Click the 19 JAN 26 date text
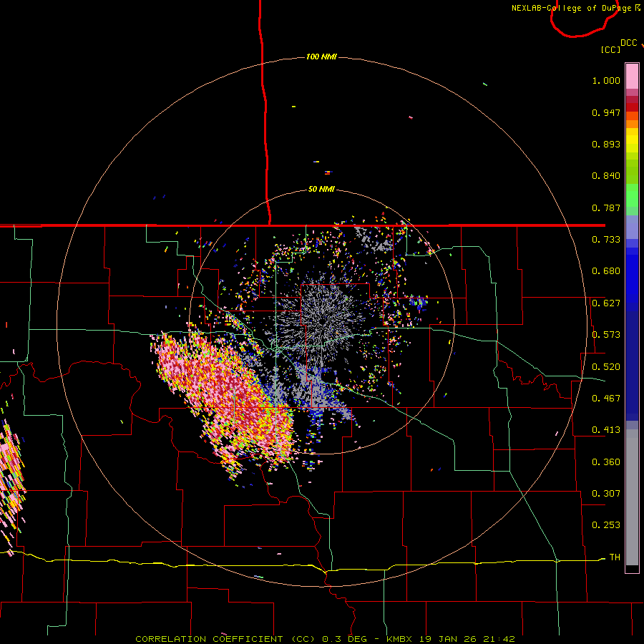Image resolution: width=644 pixels, height=644 pixels. (449, 639)
